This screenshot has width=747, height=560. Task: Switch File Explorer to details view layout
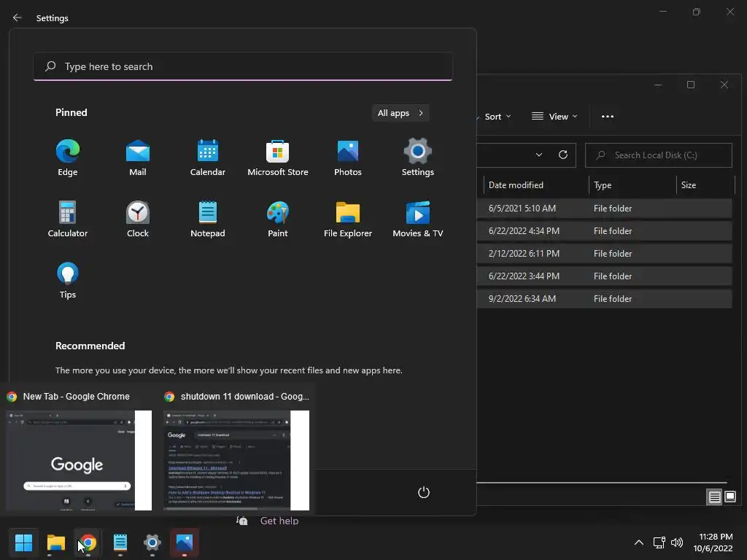tap(714, 497)
